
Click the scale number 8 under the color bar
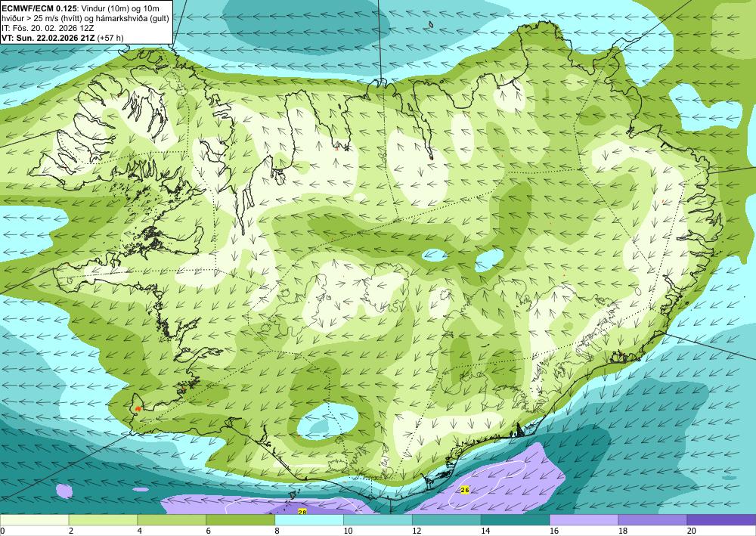tap(277, 531)
